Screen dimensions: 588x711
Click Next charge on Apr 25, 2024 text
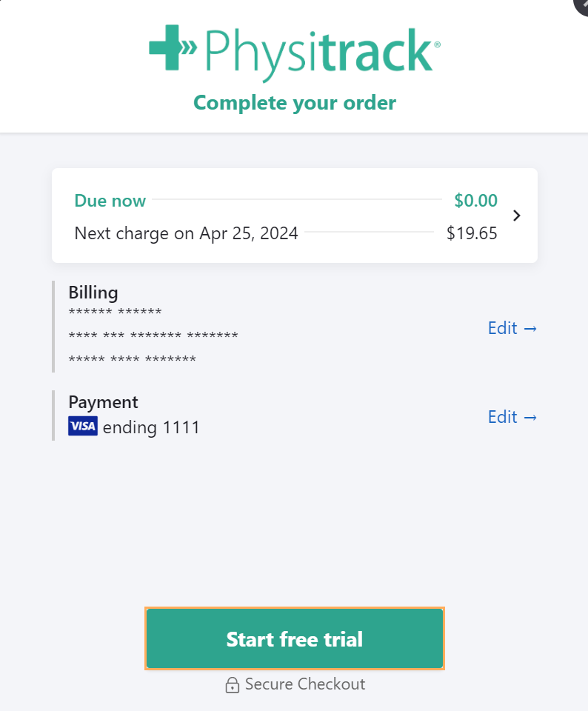(x=186, y=233)
